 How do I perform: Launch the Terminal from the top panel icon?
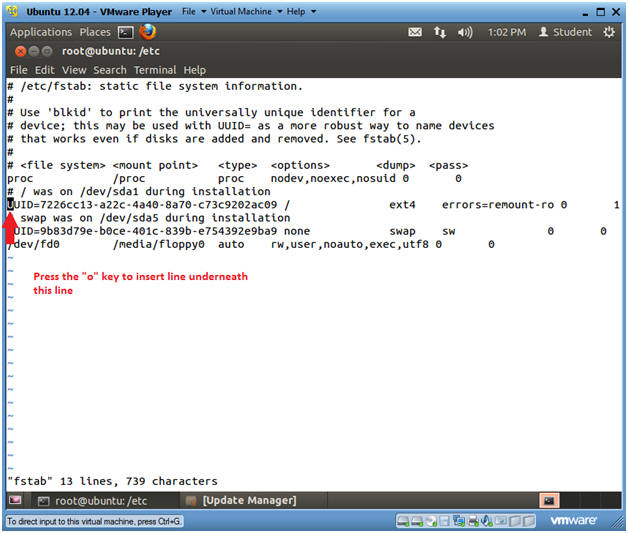pos(125,32)
